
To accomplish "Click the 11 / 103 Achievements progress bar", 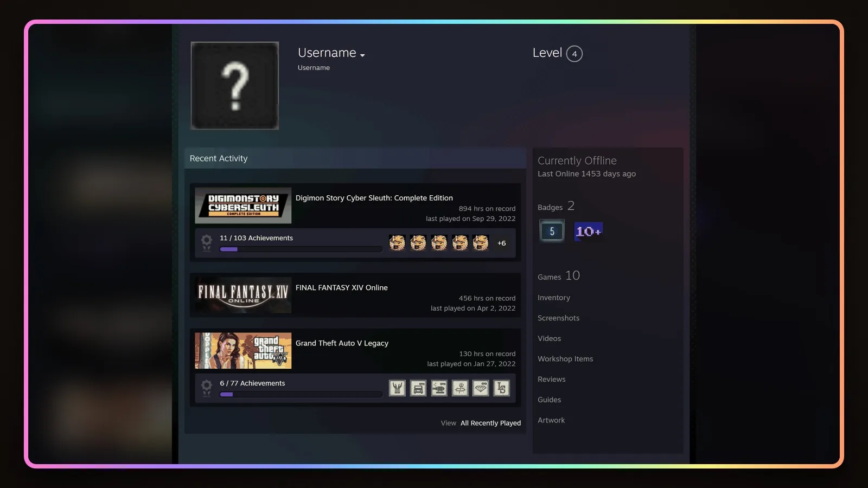I will pyautogui.click(x=301, y=249).
